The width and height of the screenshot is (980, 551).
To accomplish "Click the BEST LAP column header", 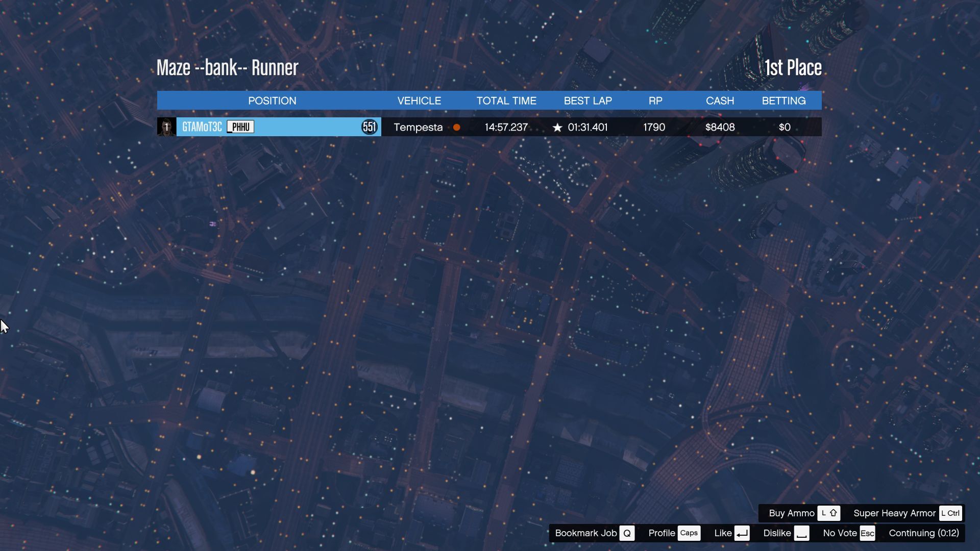I will (x=588, y=101).
